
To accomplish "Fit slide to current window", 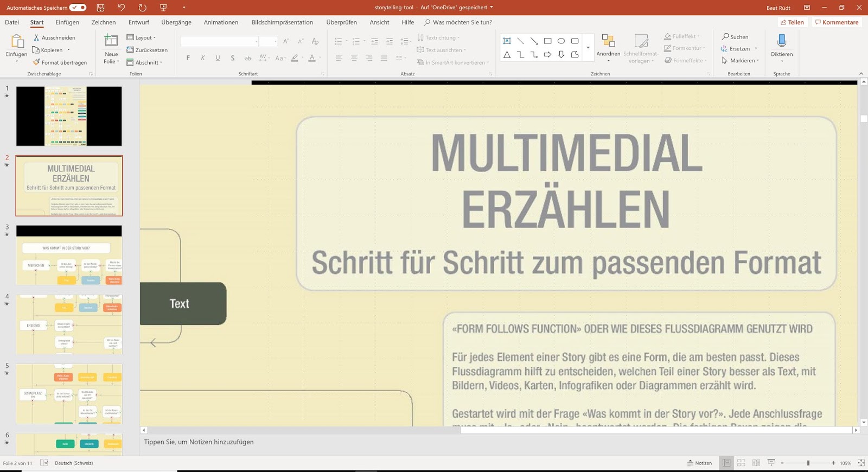I will click(861, 463).
